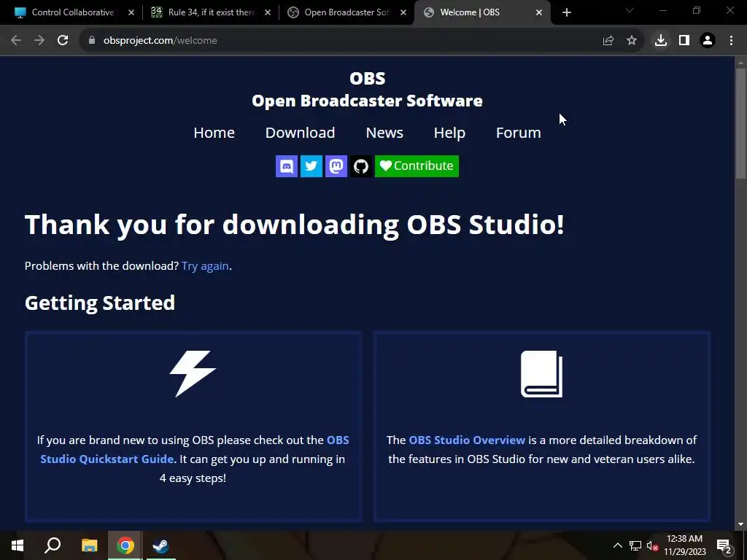Open the Chrome downloads icon
747x560 pixels.
coord(661,41)
